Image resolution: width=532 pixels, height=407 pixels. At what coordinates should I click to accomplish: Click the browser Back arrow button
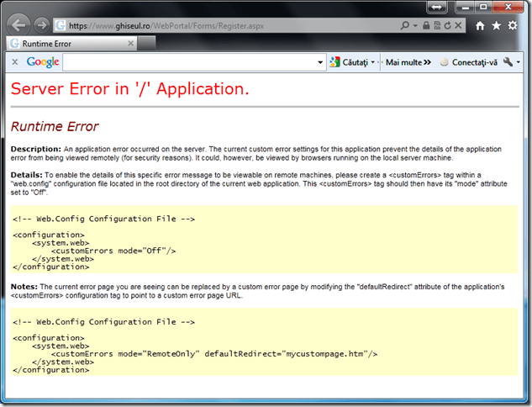tap(18, 25)
